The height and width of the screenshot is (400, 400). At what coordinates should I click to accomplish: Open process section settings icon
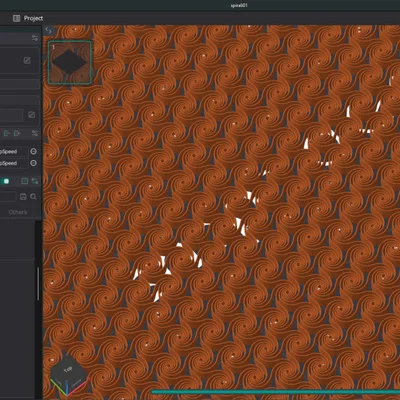click(35, 181)
